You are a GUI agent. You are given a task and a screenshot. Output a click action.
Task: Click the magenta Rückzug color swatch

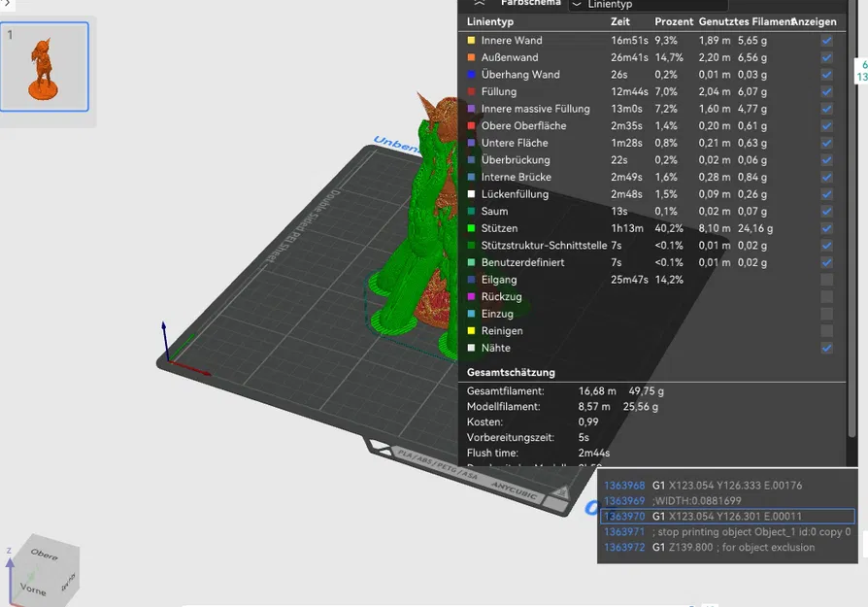[471, 297]
